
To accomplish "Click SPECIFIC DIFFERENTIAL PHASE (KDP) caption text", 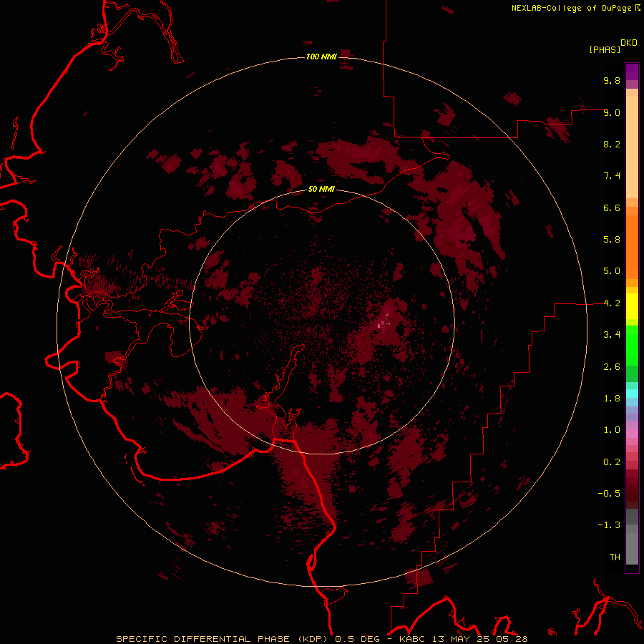I will [223, 639].
